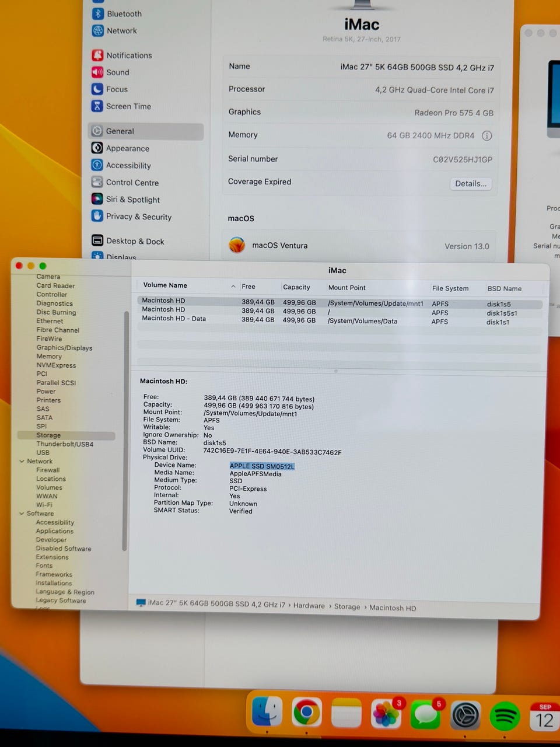The height and width of the screenshot is (747, 560).
Task: Select Firewall under Network section
Action: pos(48,470)
